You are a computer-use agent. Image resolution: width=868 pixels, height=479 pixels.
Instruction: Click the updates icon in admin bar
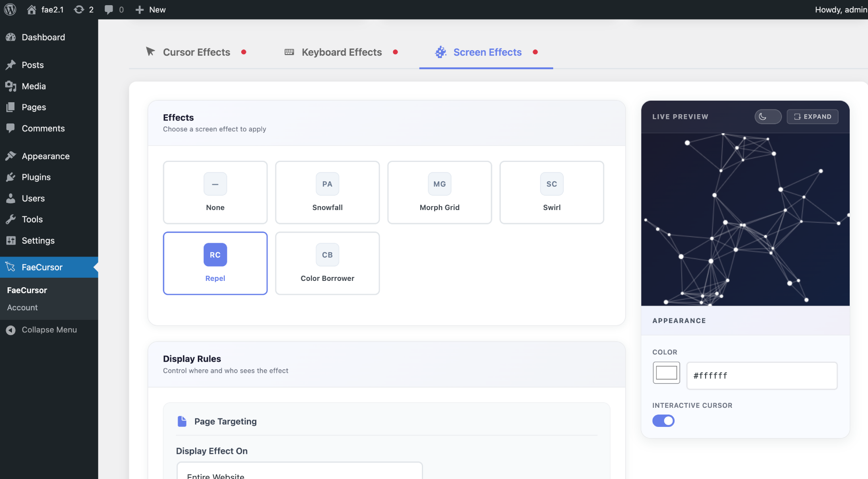(x=79, y=10)
